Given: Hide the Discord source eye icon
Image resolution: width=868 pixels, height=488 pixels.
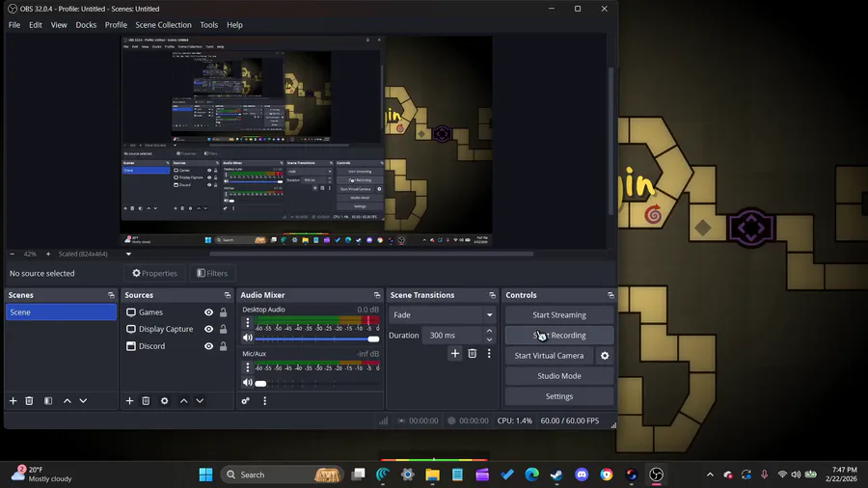Looking at the screenshot, I should coord(208,346).
